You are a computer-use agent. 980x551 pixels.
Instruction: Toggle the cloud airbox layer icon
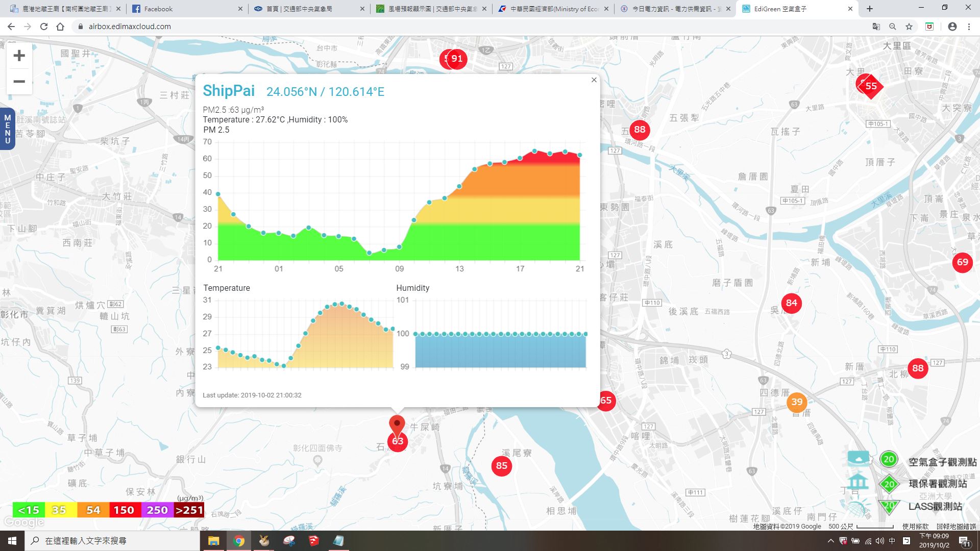pos(859,459)
